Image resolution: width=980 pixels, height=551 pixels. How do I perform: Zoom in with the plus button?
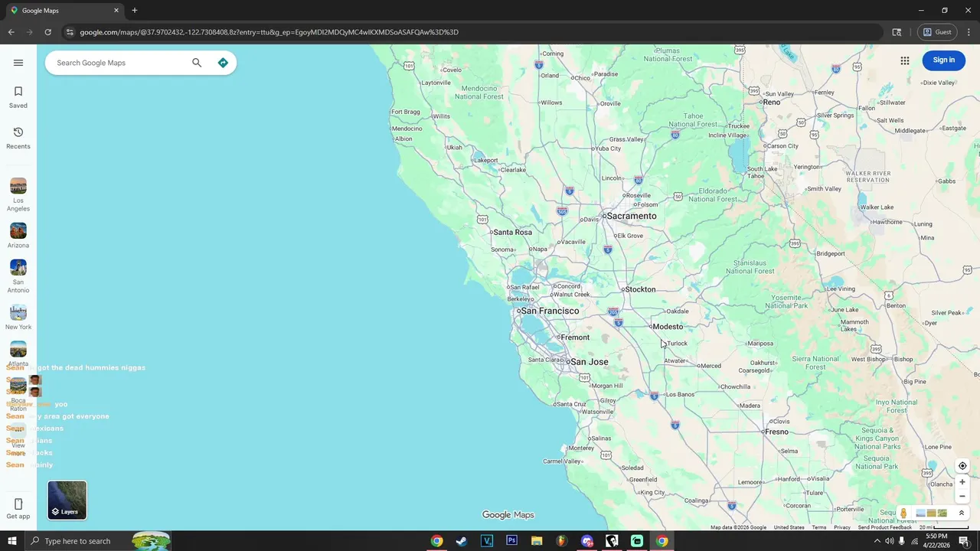[x=962, y=482]
